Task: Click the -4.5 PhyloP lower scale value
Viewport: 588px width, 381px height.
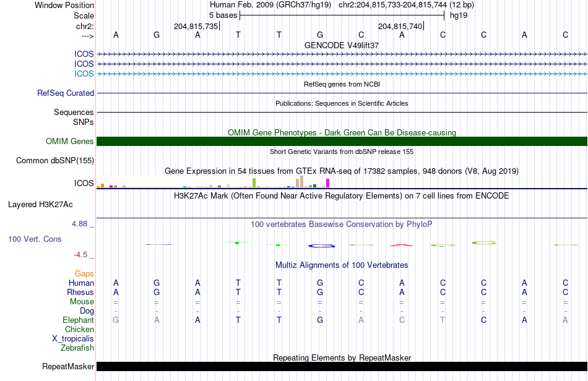Action: [80, 255]
